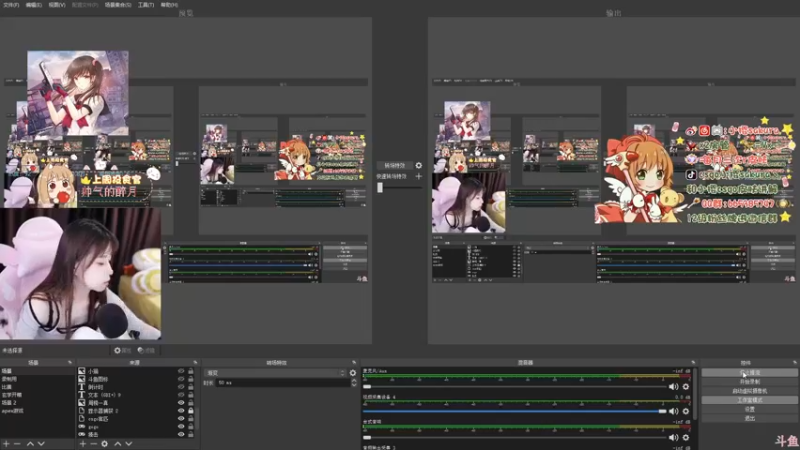Open 设置 from the controls panel
The height and width of the screenshot is (450, 800).
[749, 409]
